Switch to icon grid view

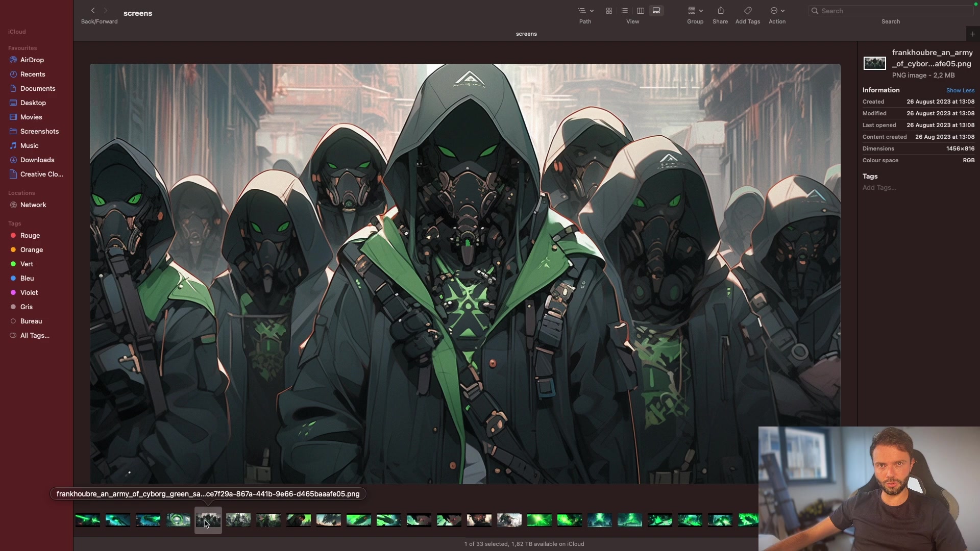(609, 11)
